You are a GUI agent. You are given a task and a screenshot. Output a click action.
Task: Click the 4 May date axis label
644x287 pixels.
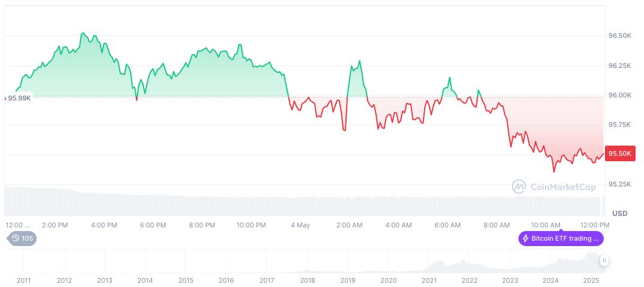pos(300,225)
